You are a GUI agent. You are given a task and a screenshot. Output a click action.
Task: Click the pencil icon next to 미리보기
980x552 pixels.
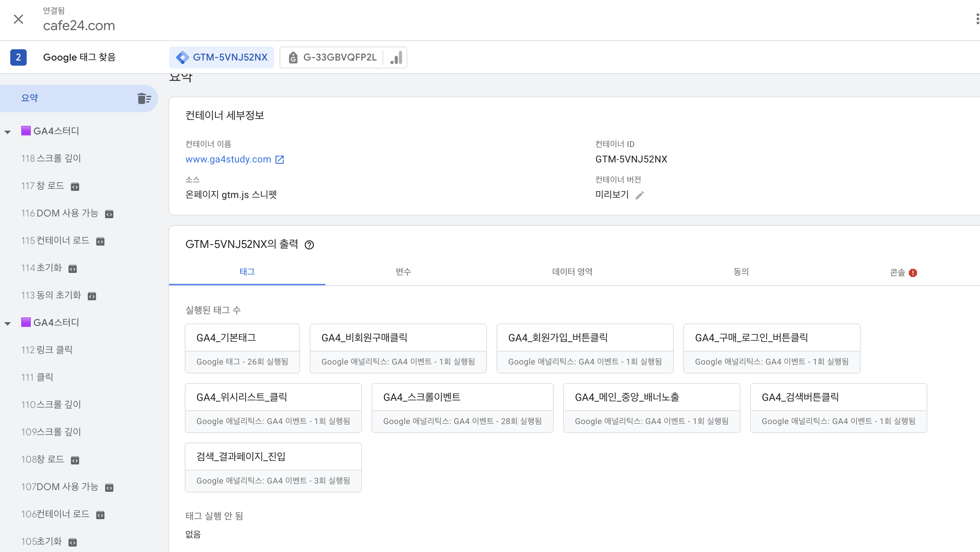pyautogui.click(x=640, y=195)
